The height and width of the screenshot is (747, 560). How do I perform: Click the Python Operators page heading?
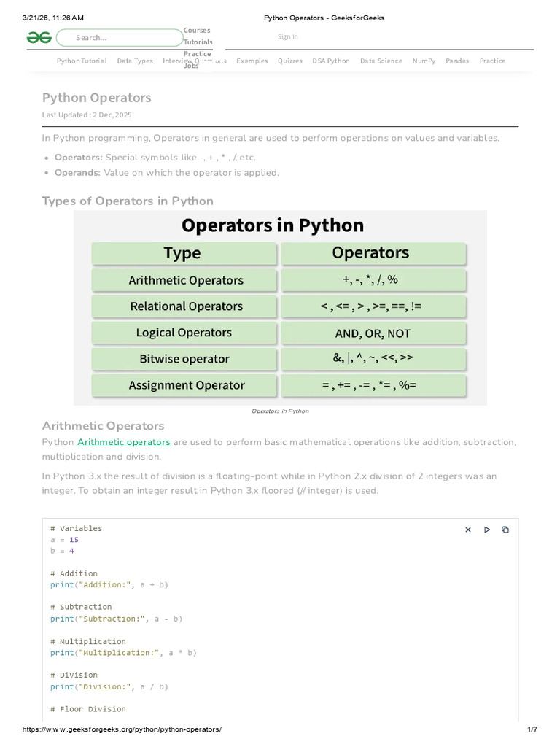tap(97, 98)
